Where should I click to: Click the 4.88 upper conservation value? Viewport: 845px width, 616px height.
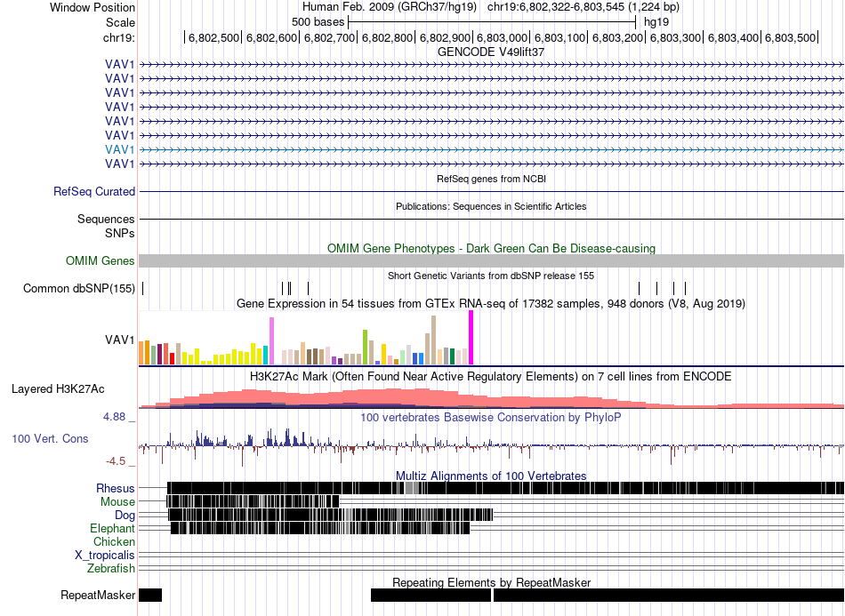point(114,417)
